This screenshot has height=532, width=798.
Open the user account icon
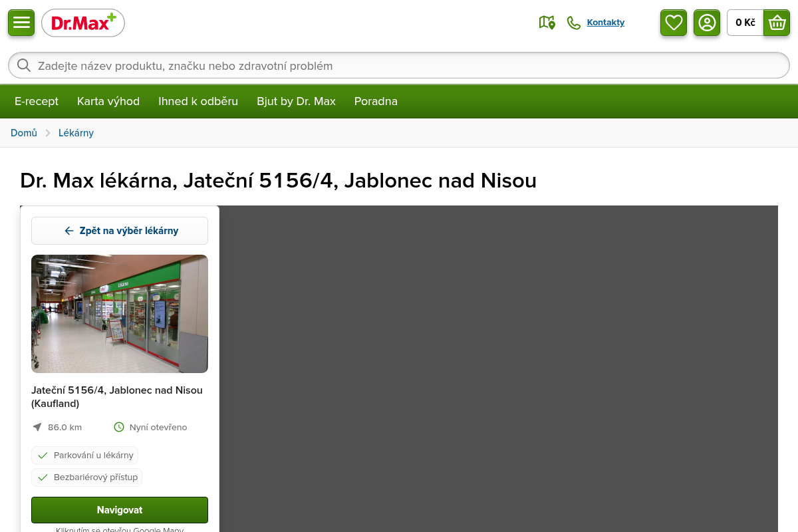[x=707, y=23]
